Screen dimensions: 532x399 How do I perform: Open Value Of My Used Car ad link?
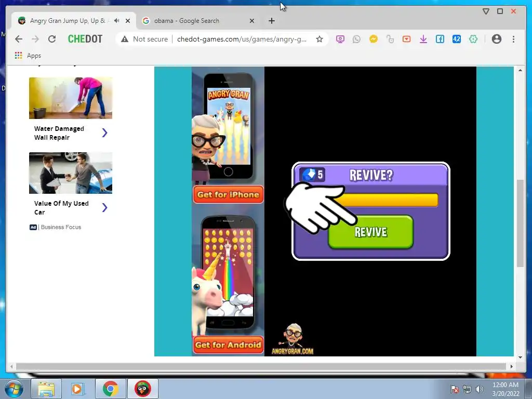click(x=61, y=208)
